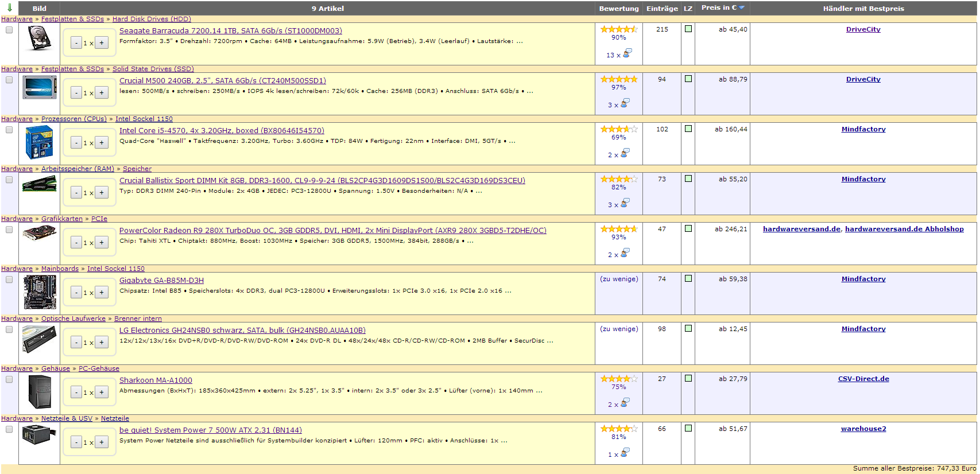Open LG Electronics GH24NSB0 product link
980x474 pixels.
tap(242, 330)
